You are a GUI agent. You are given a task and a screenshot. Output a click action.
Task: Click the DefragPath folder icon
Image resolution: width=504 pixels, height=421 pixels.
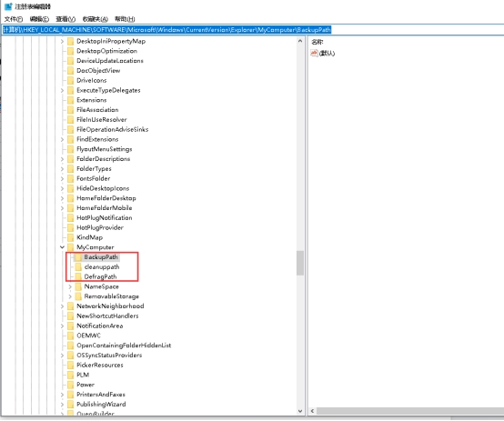click(x=78, y=276)
